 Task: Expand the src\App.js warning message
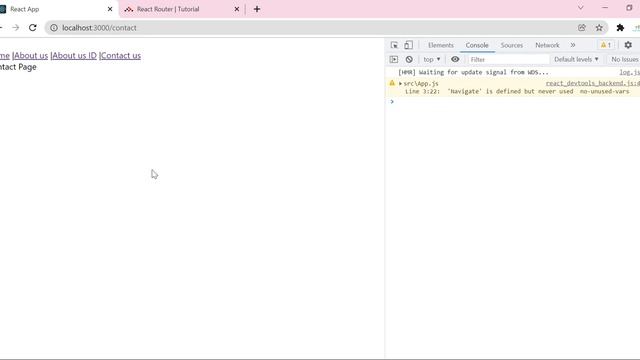coord(400,83)
